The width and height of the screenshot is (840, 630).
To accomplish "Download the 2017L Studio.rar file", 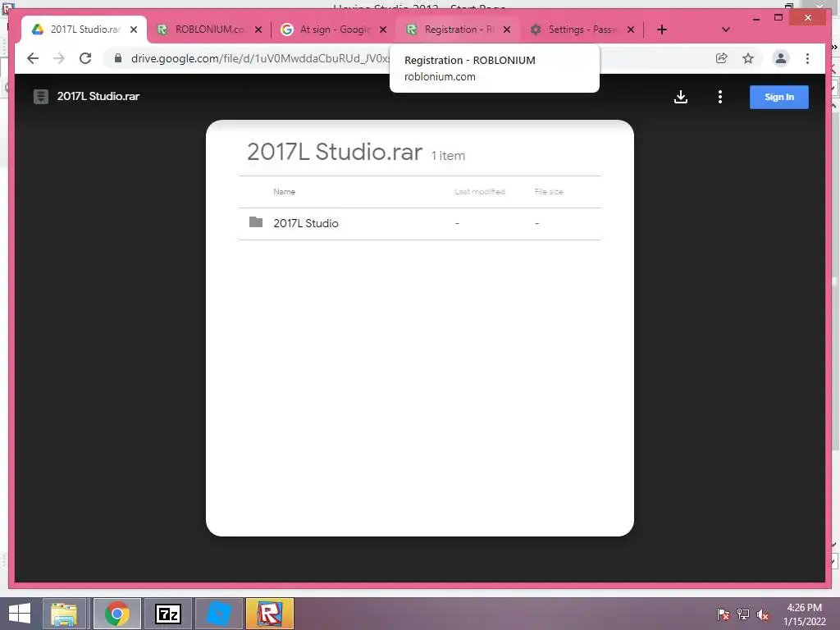I will (680, 97).
